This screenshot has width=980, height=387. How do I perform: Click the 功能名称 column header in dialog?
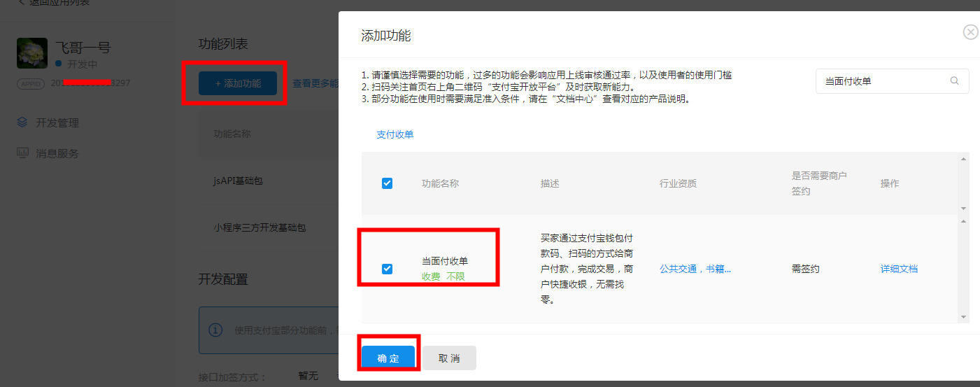(440, 183)
